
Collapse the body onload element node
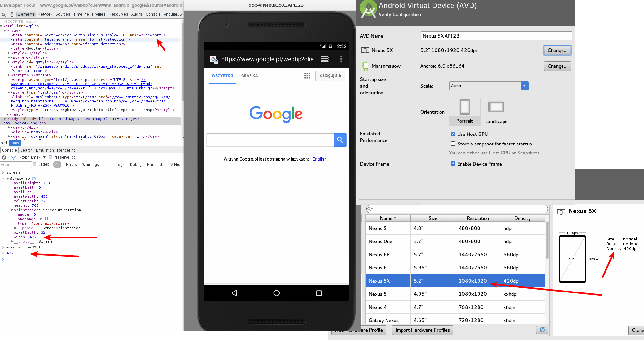(5, 119)
